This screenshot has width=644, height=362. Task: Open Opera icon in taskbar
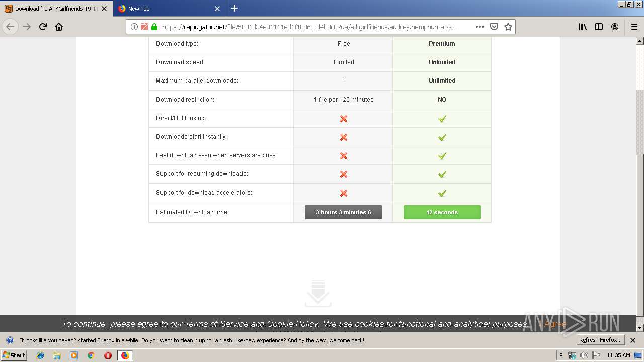[108, 355]
